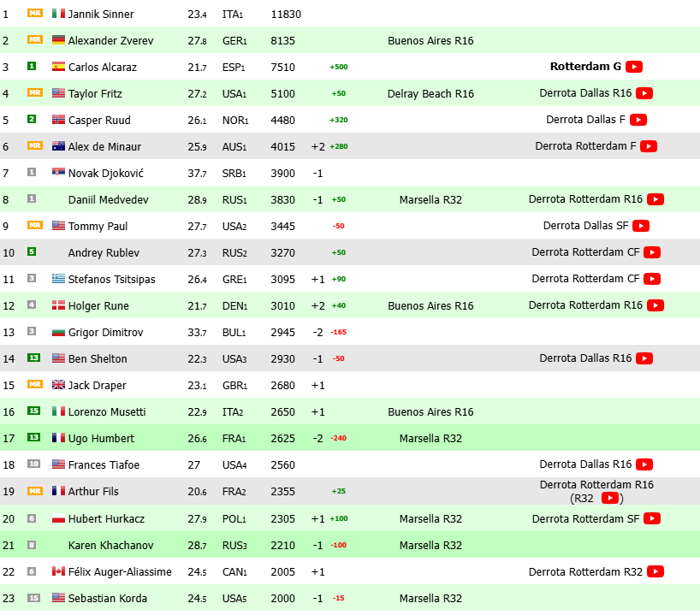700x615 pixels.
Task: Play the Rotterdam G video for Alcaraz
Action: pos(634,67)
